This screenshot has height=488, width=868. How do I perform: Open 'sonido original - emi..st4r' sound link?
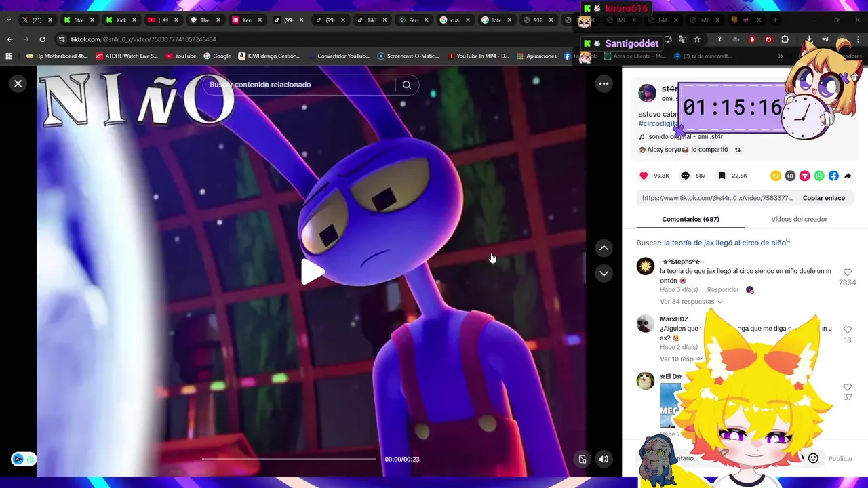(x=685, y=137)
